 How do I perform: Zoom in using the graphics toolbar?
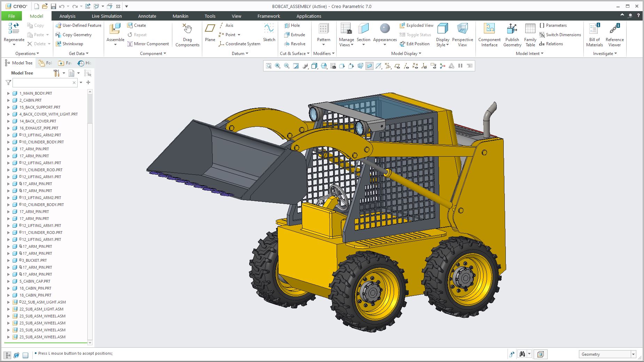tap(277, 66)
